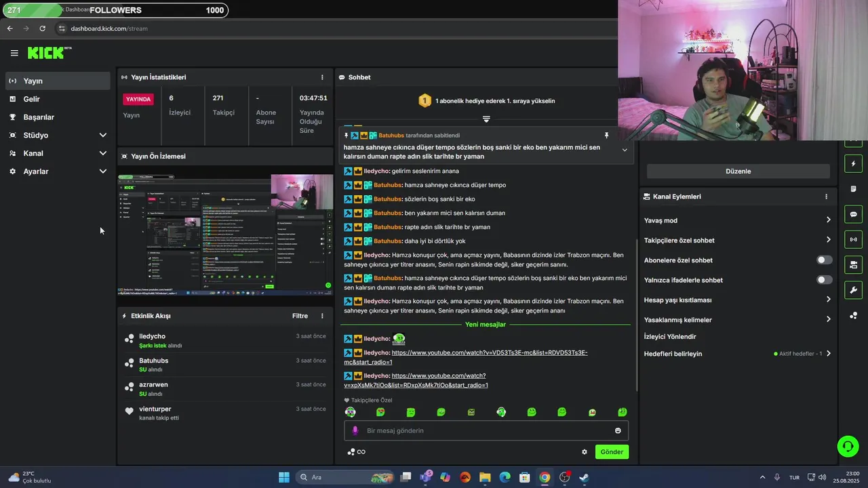Click the lightning bolt sidebar icon
868x488 pixels.
click(853, 163)
